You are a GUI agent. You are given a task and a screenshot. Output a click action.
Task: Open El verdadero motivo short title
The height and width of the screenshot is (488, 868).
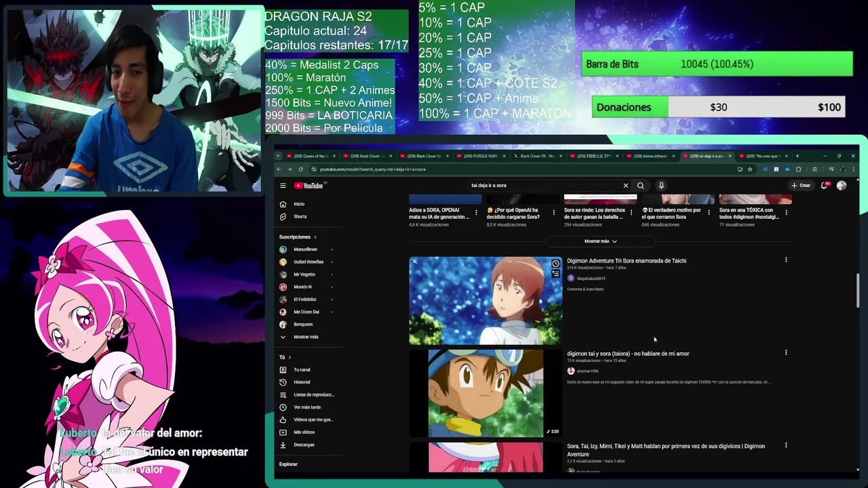[671, 213]
